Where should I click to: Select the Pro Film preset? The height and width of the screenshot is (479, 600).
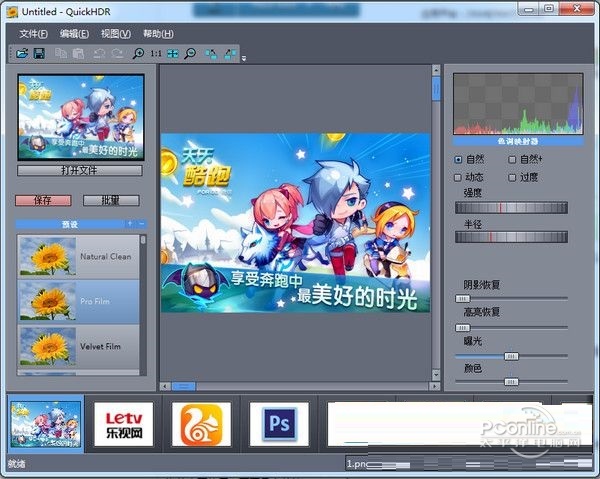click(78, 302)
